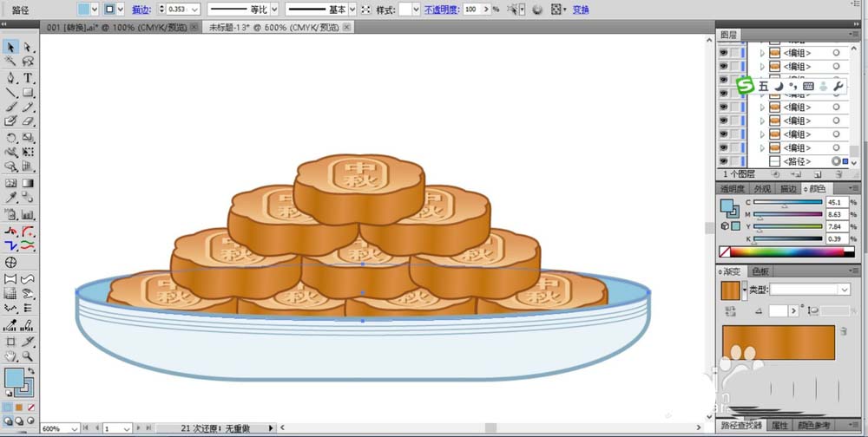Swap fill and stroke arrows in toolbox
Screen dimensions: 868x437
click(x=31, y=370)
